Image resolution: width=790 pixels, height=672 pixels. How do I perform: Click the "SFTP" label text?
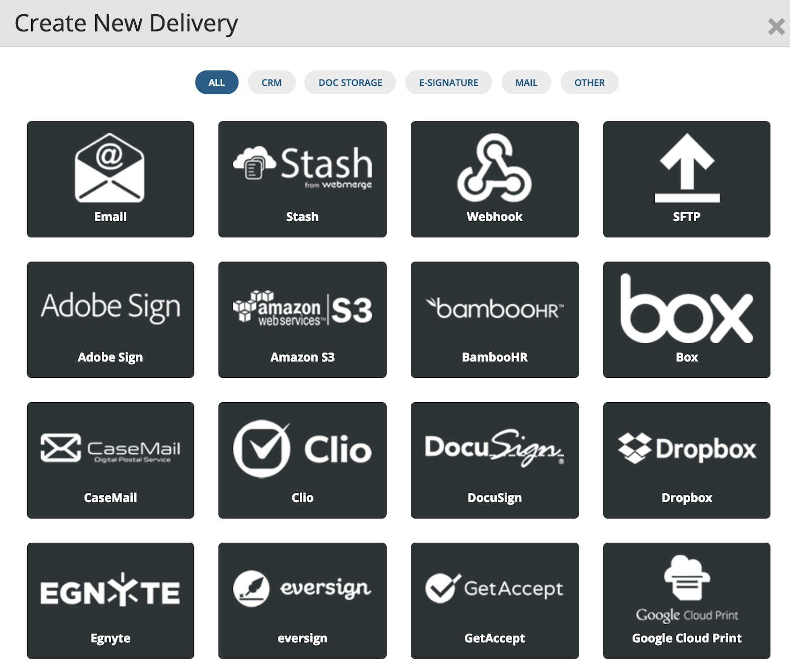point(687,217)
